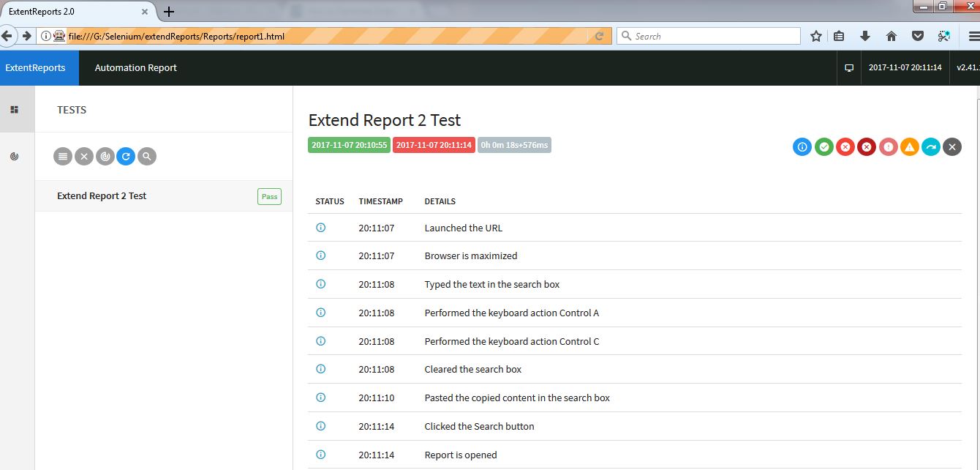Click the category filter target icon
Viewport: 980px width, 470px height.
(x=105, y=156)
